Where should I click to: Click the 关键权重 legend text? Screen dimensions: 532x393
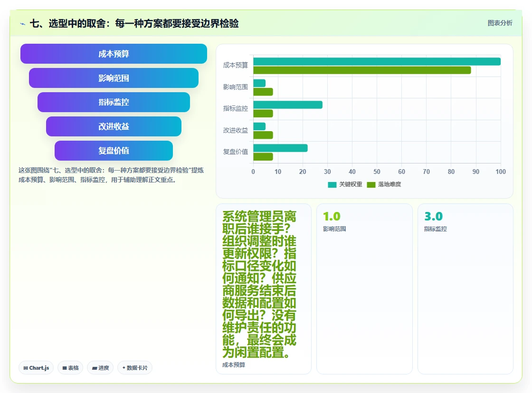[x=351, y=184]
